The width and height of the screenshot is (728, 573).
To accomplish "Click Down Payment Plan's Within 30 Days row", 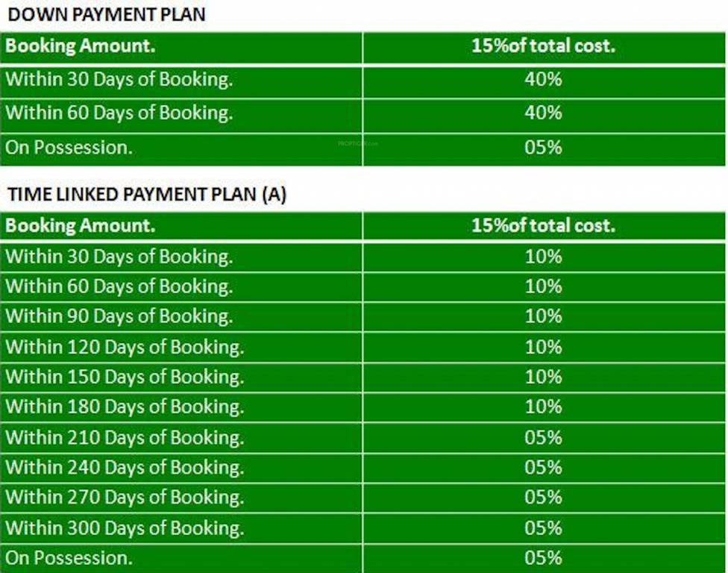I will (x=119, y=80).
